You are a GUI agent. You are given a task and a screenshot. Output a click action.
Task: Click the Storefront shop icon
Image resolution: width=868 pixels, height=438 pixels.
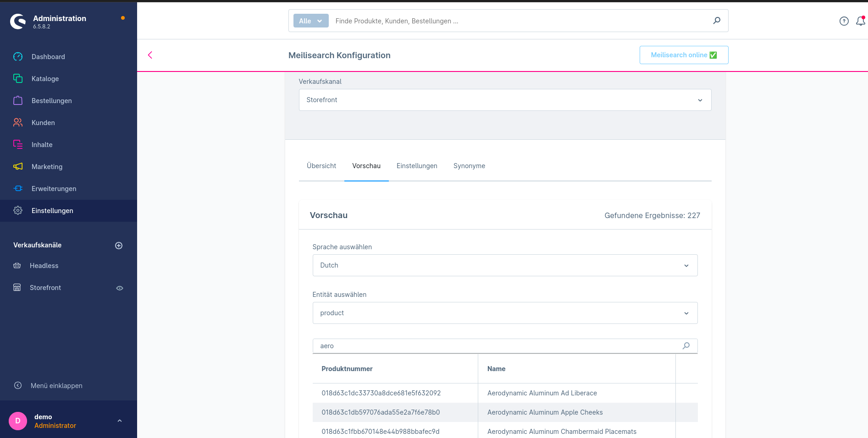(17, 288)
